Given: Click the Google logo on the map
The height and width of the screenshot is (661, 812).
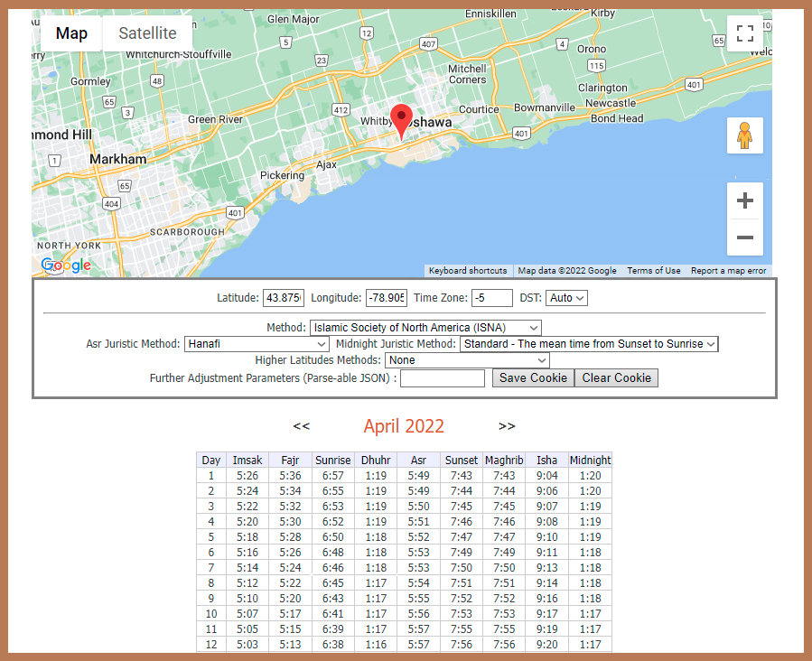Looking at the screenshot, I should coord(64,265).
